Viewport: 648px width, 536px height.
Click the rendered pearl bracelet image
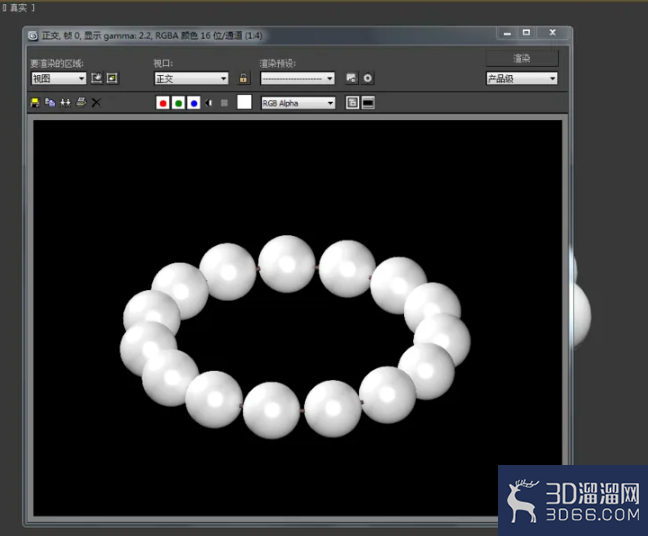[x=296, y=337]
